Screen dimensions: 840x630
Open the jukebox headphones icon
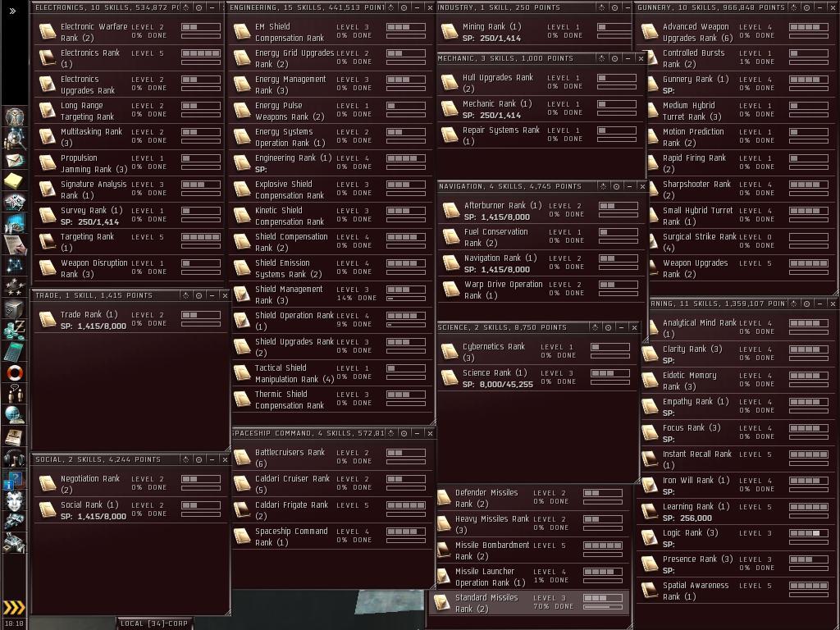click(15, 458)
